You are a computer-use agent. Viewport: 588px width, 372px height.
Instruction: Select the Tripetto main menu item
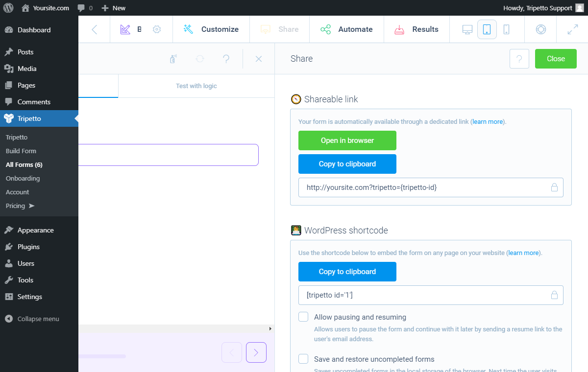(39, 118)
